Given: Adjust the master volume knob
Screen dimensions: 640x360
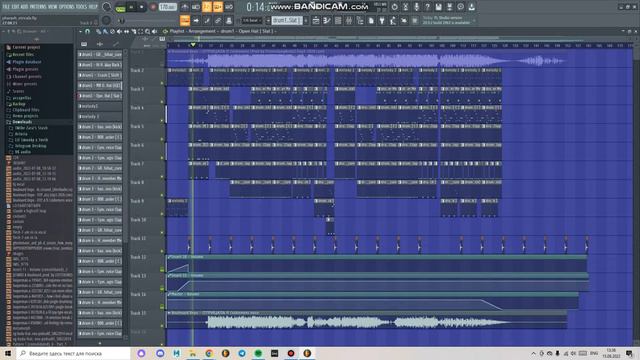Looking at the screenshot, I should [106, 7].
